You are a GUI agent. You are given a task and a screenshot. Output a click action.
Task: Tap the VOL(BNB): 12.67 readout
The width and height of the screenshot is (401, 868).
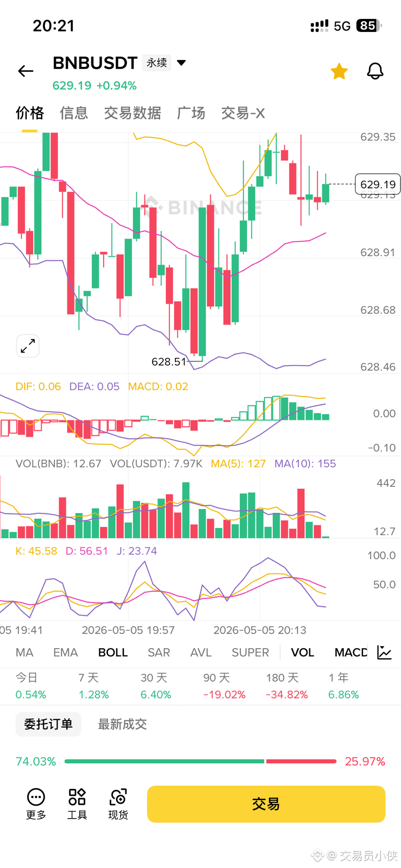pyautogui.click(x=59, y=464)
